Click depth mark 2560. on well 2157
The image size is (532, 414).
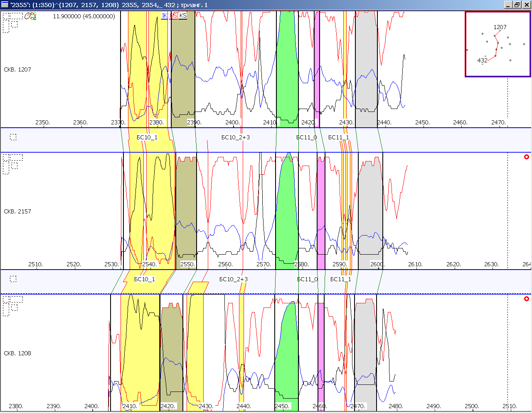[225, 264]
